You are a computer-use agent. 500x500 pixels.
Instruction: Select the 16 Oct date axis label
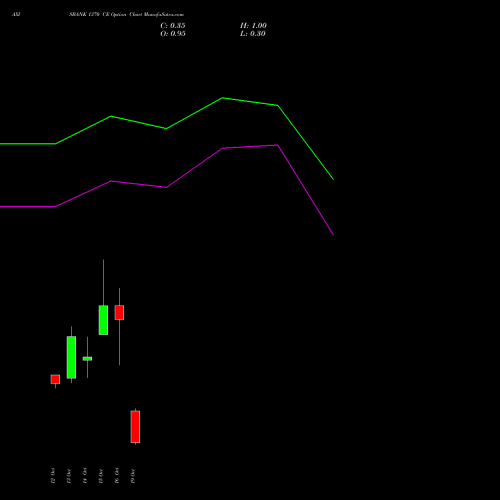pyautogui.click(x=117, y=476)
